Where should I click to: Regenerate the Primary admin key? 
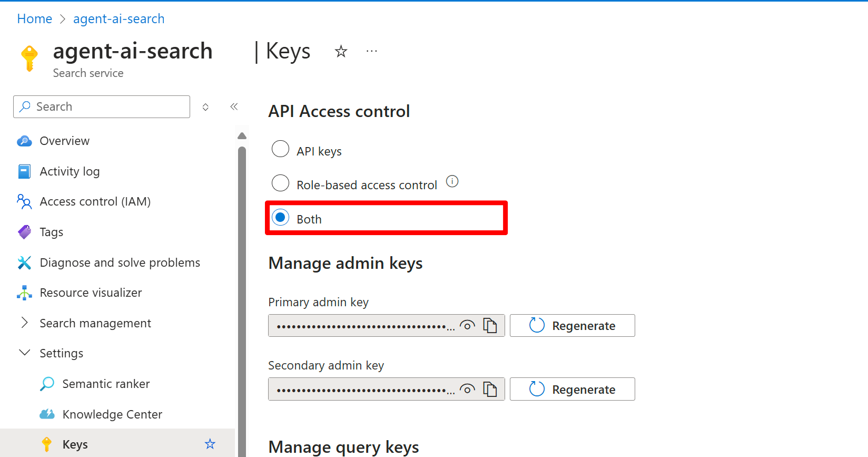tap(572, 325)
